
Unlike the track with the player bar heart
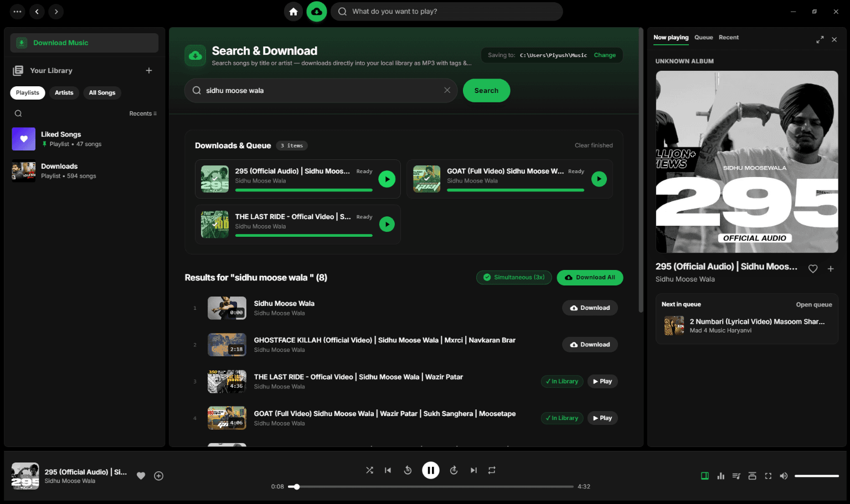(141, 476)
